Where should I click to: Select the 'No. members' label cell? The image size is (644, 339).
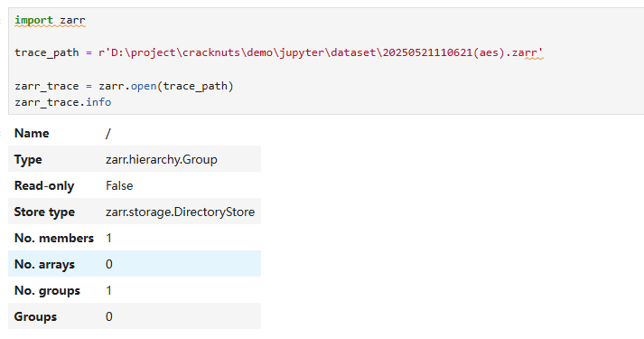click(54, 238)
